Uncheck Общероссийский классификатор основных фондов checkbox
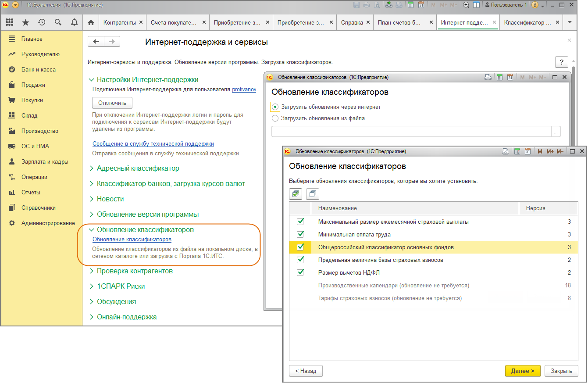Image resolution: width=588 pixels, height=383 pixels. [300, 247]
